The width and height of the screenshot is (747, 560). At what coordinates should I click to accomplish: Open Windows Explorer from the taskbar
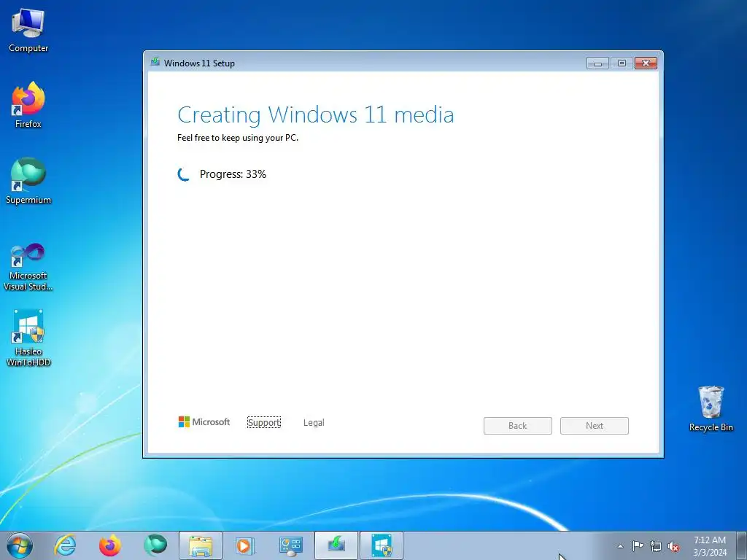pos(201,545)
